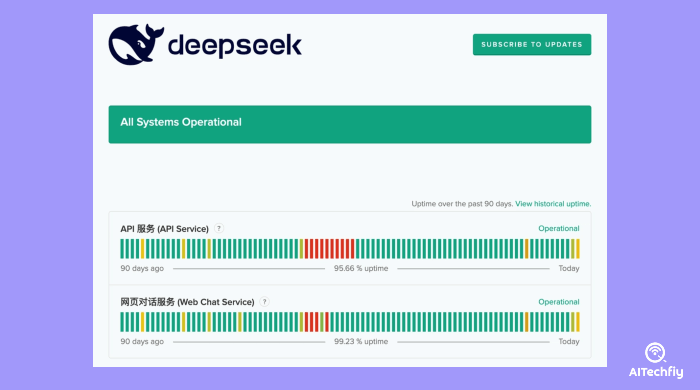
Task: Click the DeepSeek whale logo
Action: coord(136,44)
